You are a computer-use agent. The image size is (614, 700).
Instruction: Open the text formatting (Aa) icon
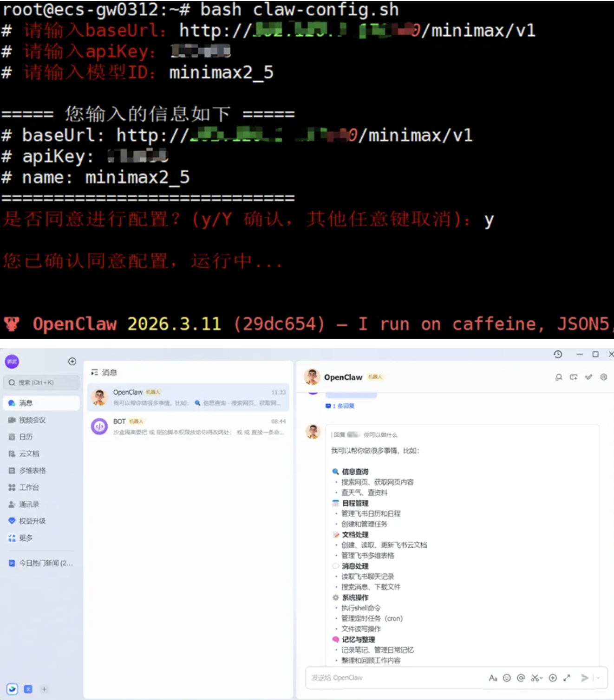pos(493,678)
